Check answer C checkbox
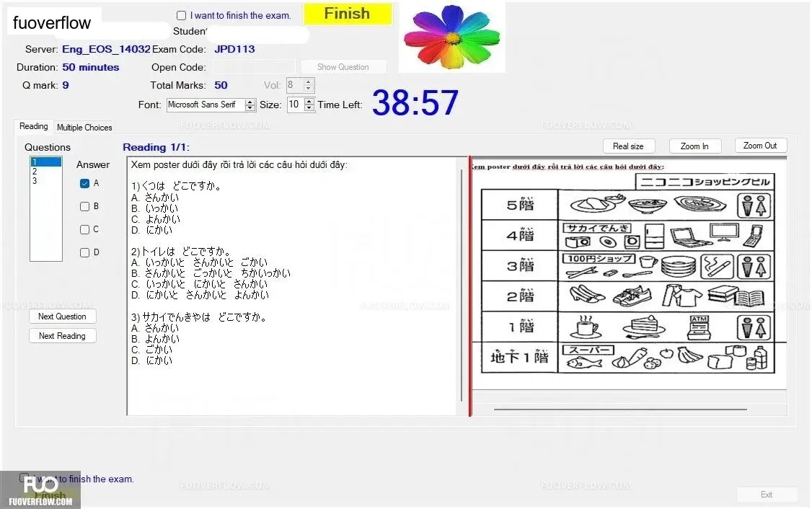Image resolution: width=812 pixels, height=509 pixels. point(85,229)
